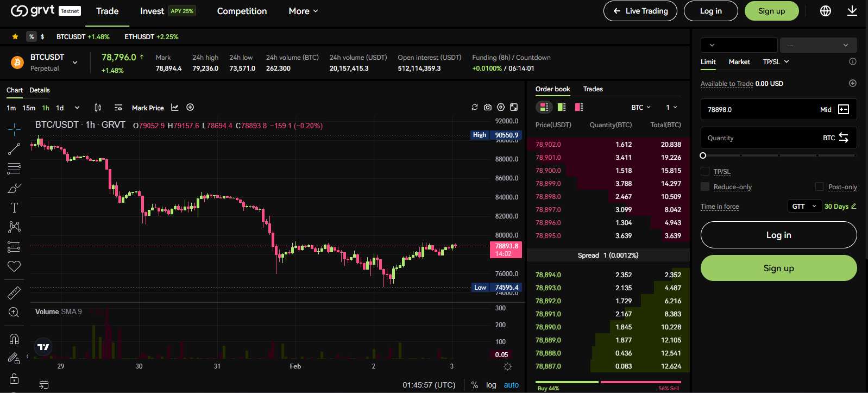Activate the chart zoom-in tool
The height and width of the screenshot is (393, 868).
click(14, 312)
